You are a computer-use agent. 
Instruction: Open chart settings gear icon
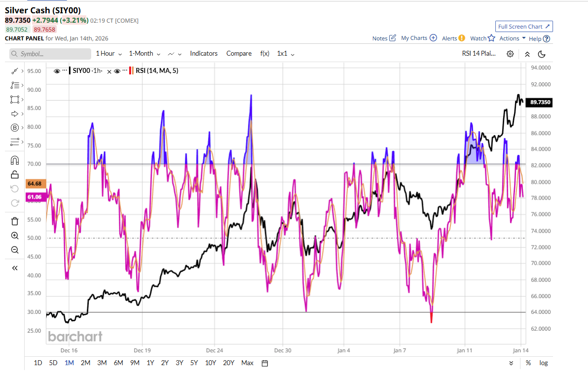pos(510,54)
